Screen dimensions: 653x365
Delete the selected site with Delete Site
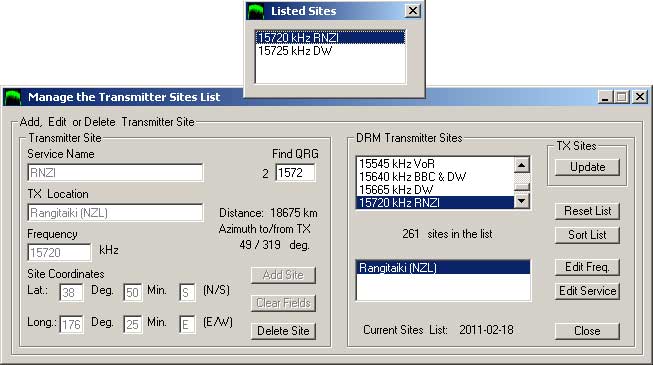coord(283,331)
